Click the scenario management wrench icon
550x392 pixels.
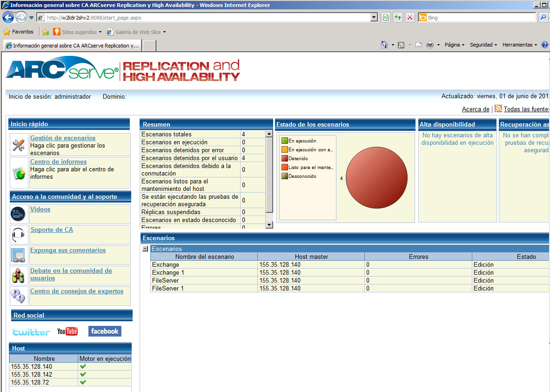point(18,145)
